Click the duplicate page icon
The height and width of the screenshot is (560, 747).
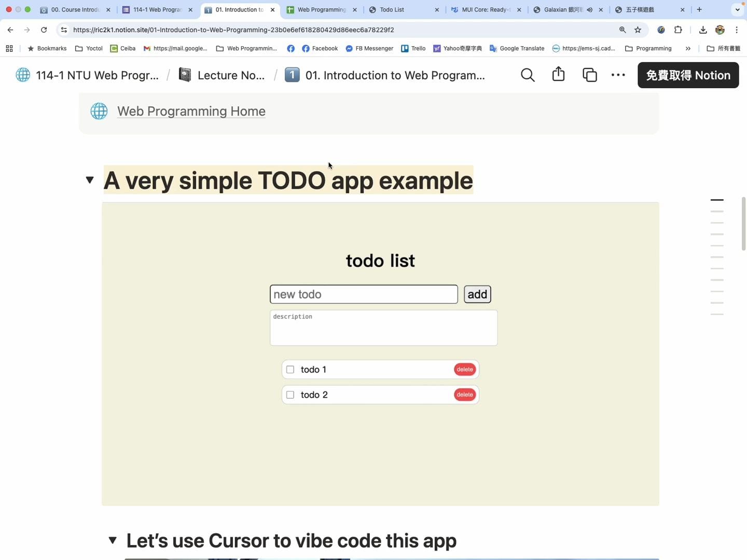[x=589, y=75]
